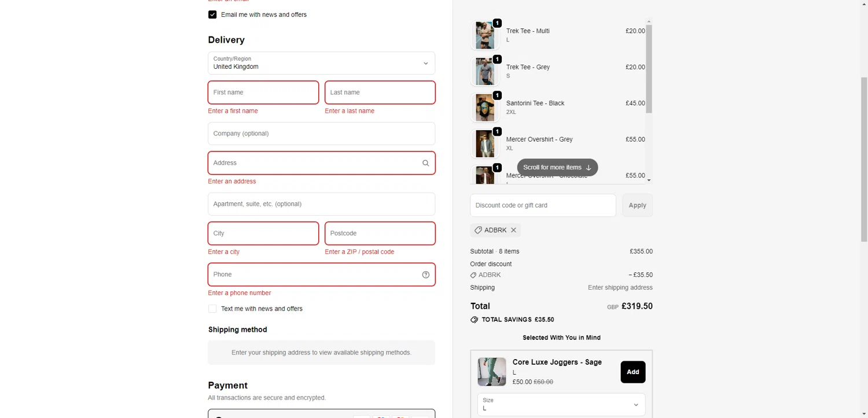
Task: Expand the Size selector for joggers
Action: 561,405
